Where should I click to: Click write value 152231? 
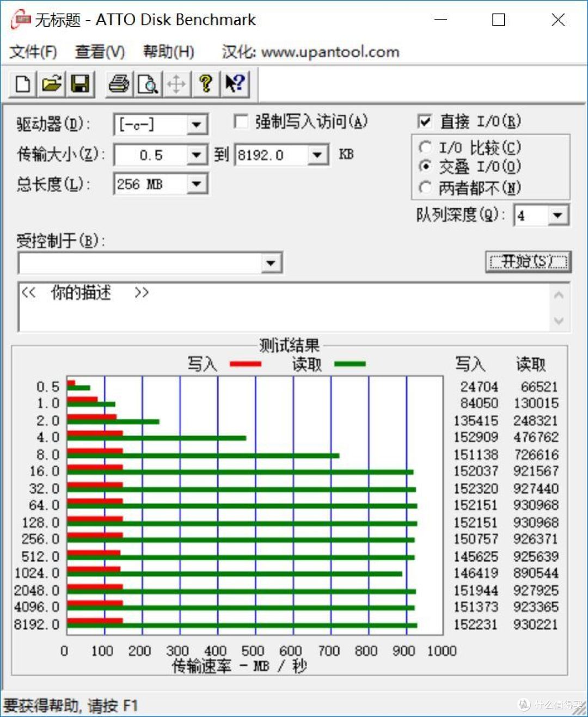pos(476,624)
